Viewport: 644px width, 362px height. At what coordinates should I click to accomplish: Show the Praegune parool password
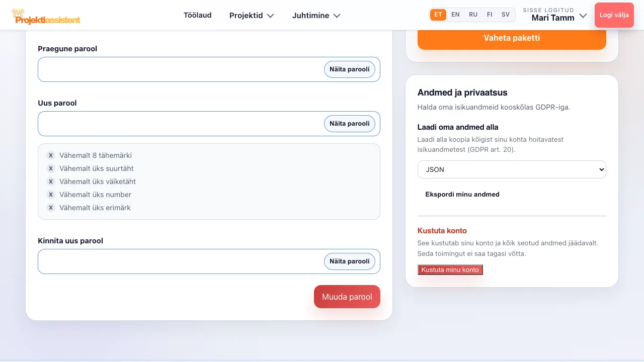point(350,69)
